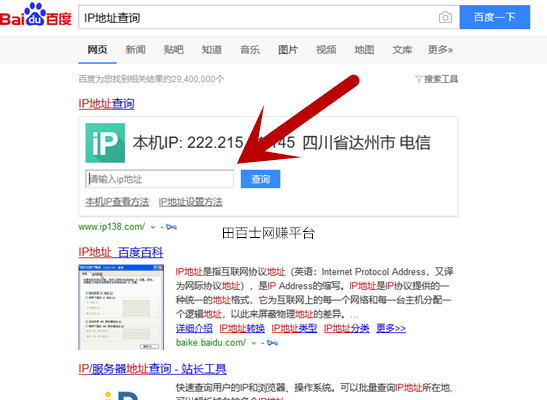Viewport: 547px width, 400px height.
Task: Click the green iP logo
Action: (x=105, y=143)
